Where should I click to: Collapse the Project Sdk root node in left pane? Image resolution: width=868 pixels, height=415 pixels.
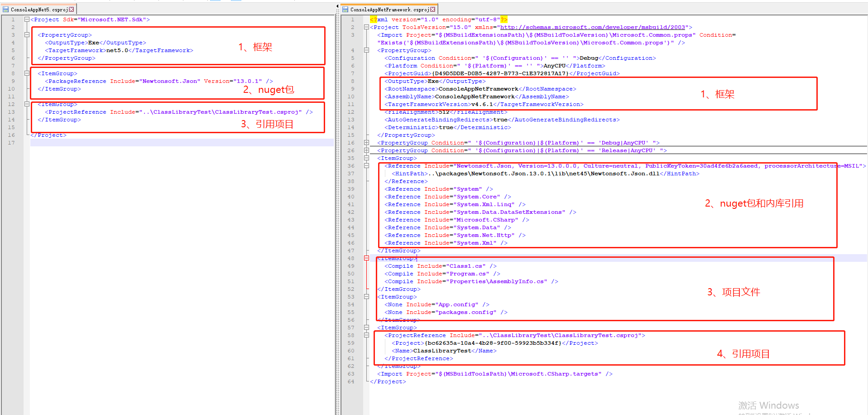pos(27,19)
